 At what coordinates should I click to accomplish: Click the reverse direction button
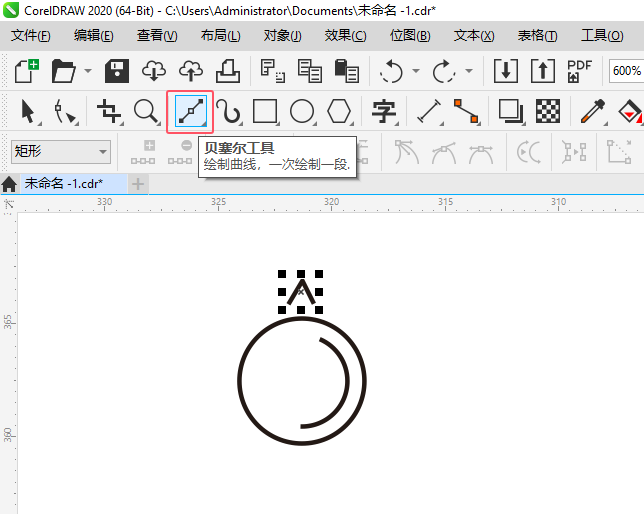click(x=529, y=152)
